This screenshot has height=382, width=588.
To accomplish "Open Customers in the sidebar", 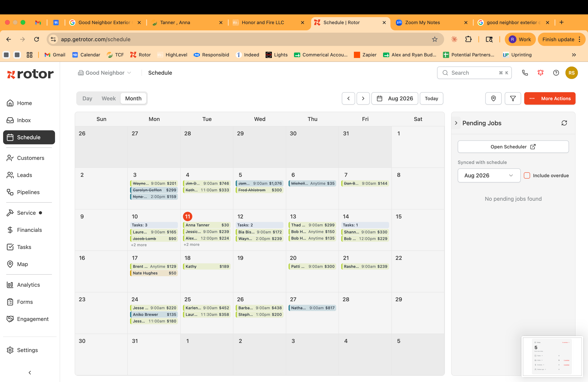I will click(29, 158).
